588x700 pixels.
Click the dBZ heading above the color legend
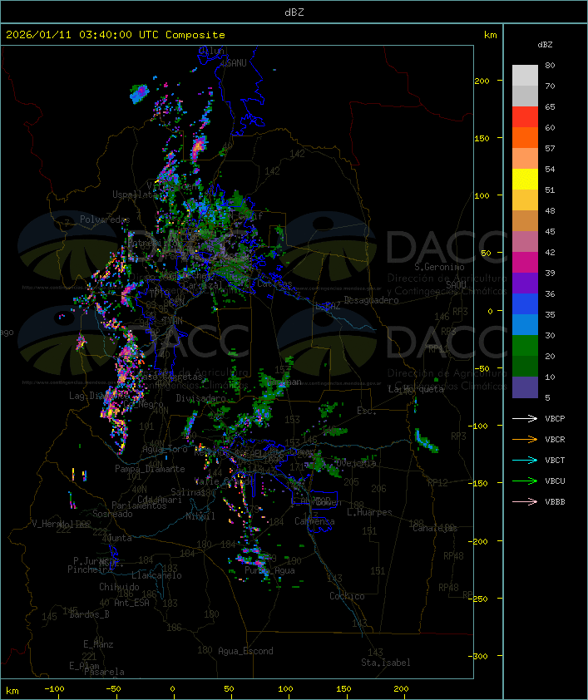coord(545,45)
